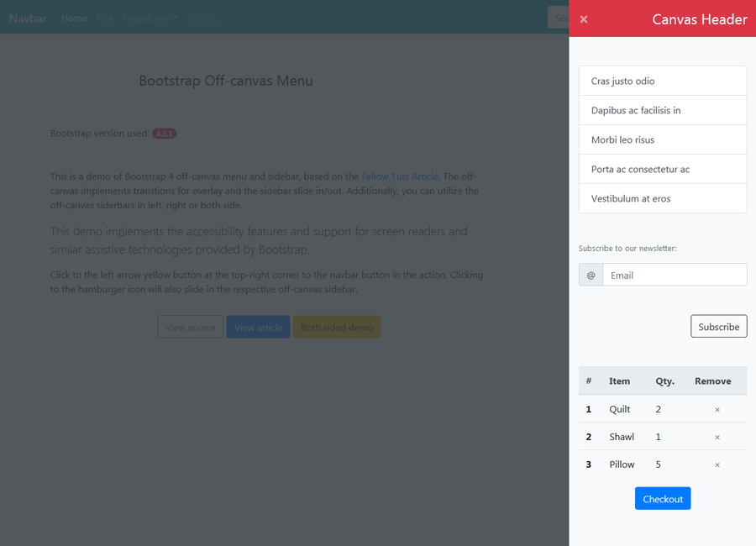Choose Dapibus ac facilisis in list item
The height and width of the screenshot is (546, 756).
[662, 111]
